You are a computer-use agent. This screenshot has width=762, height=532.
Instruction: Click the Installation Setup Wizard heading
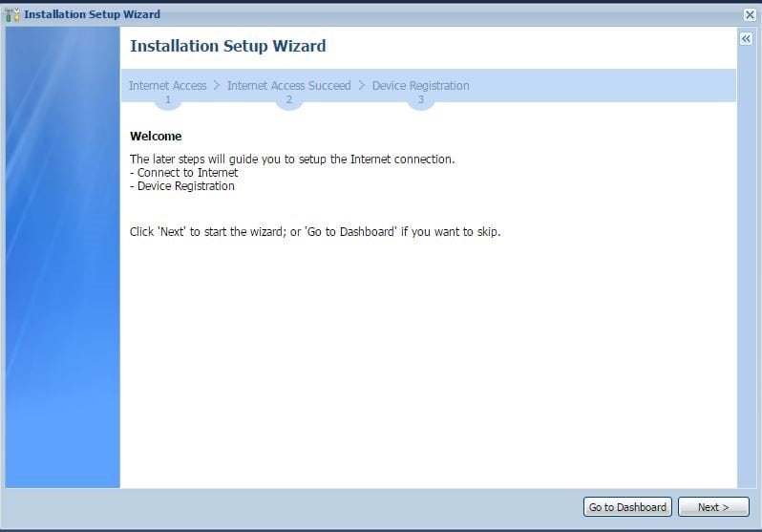tap(228, 46)
